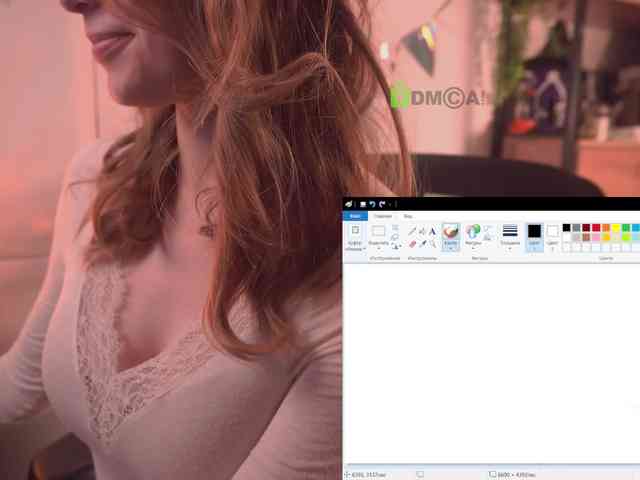Pick the red swatch from palette
The height and width of the screenshot is (480, 640).
pyautogui.click(x=597, y=228)
